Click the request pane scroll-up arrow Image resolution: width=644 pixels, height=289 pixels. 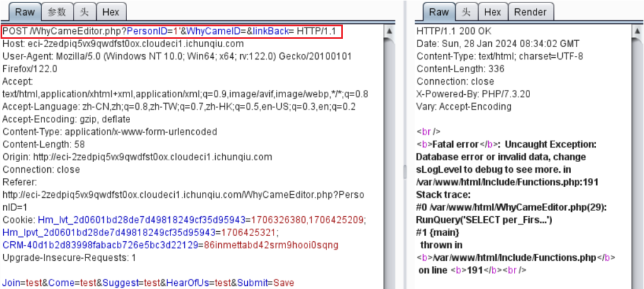(389, 31)
